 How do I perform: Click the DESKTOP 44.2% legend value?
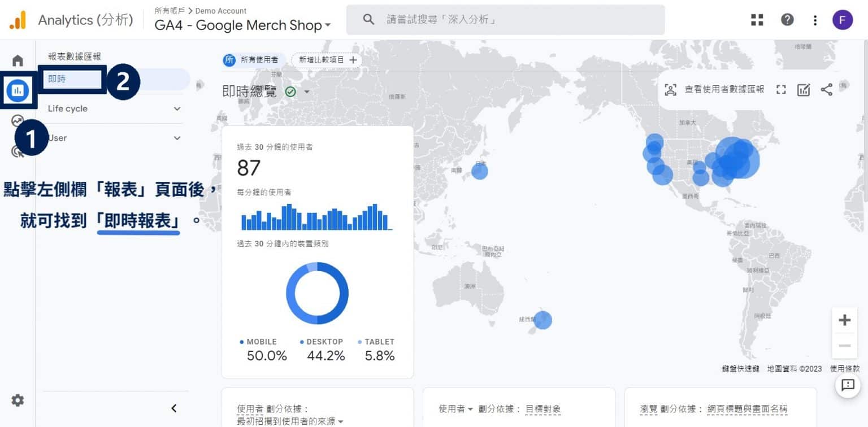pos(326,356)
